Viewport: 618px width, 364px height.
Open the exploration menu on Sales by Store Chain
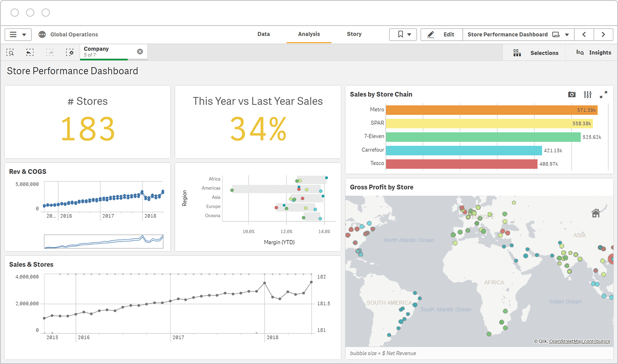coord(587,95)
